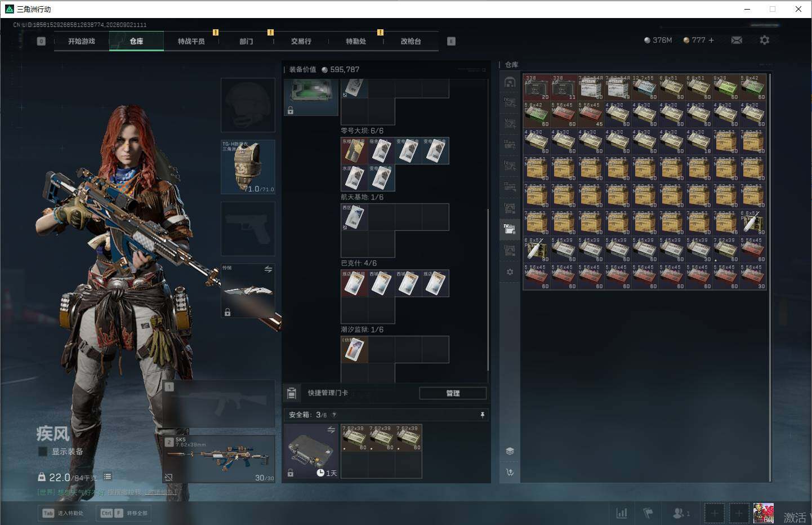The image size is (812, 525).
Task: Select the 4.6x30 ammo stack of 18
Action: [x=699, y=141]
